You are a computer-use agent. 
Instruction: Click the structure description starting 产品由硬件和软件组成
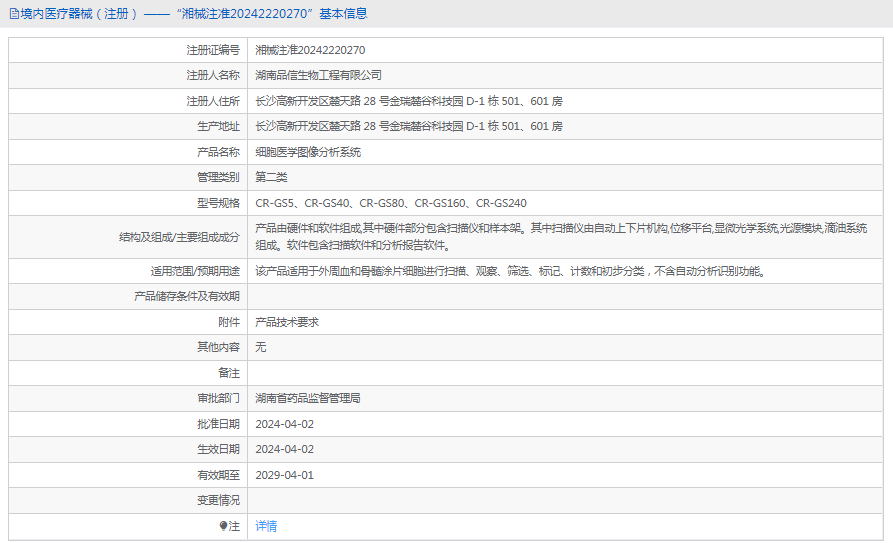[561, 236]
